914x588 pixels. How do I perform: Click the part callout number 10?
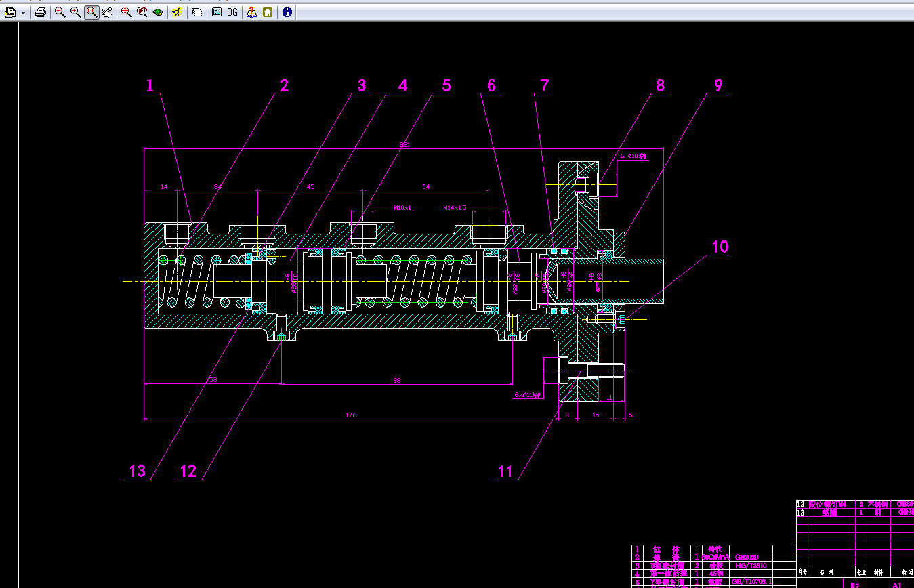click(x=720, y=247)
